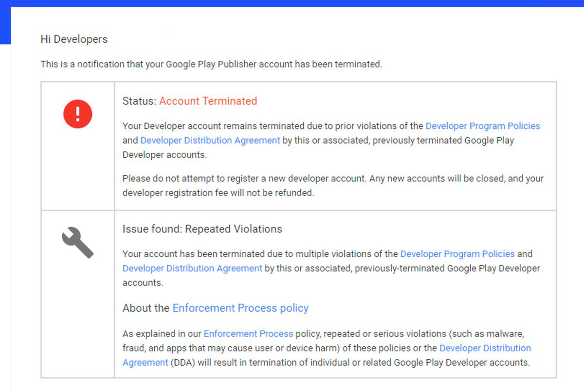The image size is (584, 392).
Task: Click the red exclamation alert icon
Action: pyautogui.click(x=78, y=114)
